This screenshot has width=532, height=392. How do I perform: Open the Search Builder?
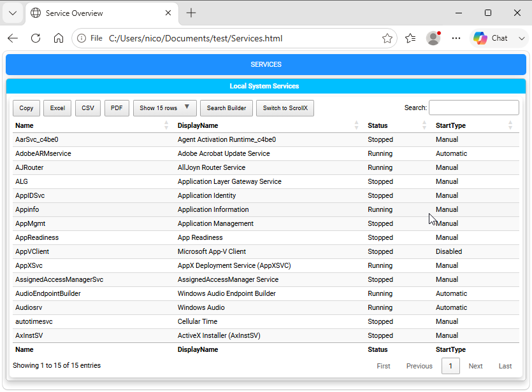[x=226, y=108]
